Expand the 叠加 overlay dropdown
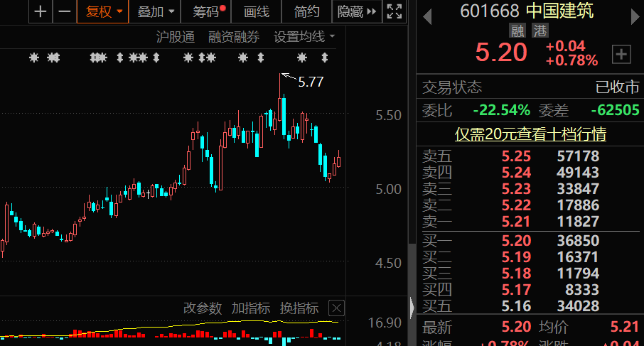The height and width of the screenshot is (346, 644). click(154, 11)
